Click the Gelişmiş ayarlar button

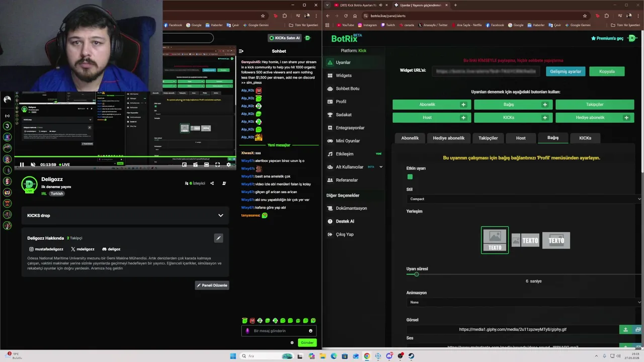566,71
